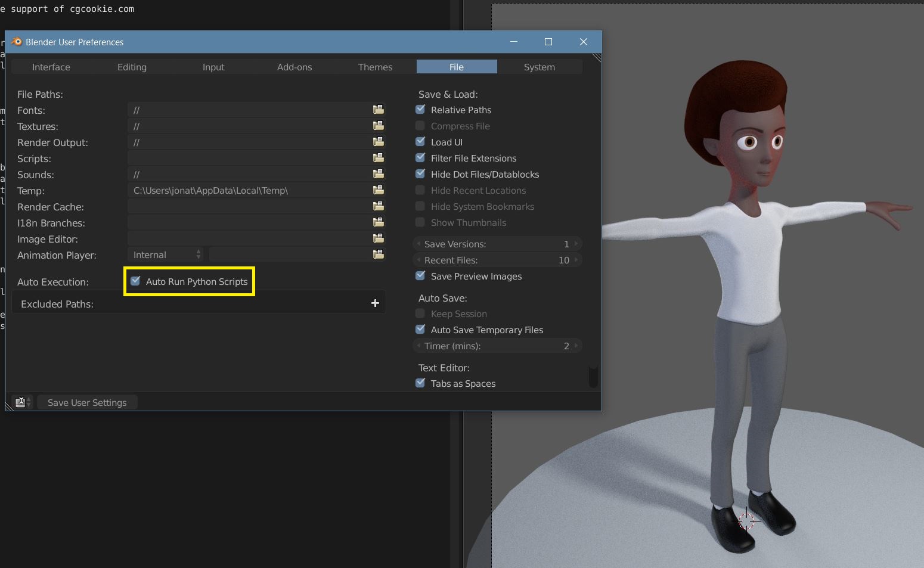Screen dimensions: 924x568
Task: Increase Recent Files with right arrow
Action: (x=576, y=260)
